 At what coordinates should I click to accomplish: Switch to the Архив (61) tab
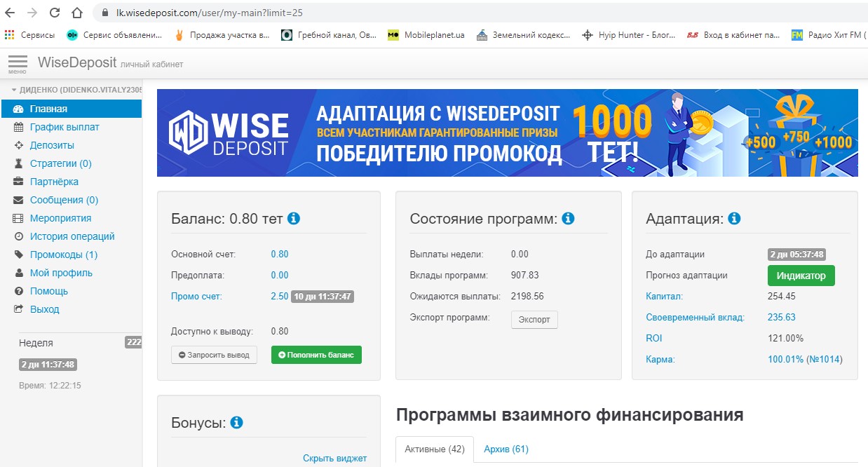point(506,449)
